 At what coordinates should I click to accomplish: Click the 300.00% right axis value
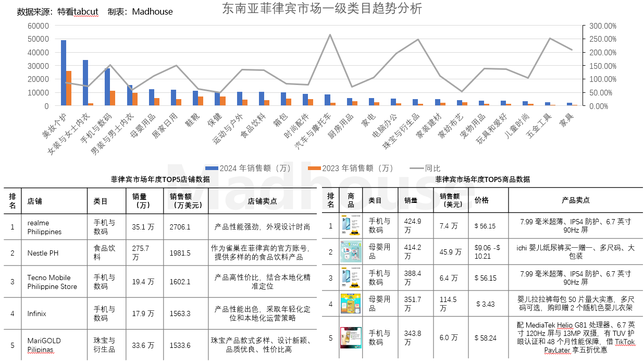click(603, 26)
